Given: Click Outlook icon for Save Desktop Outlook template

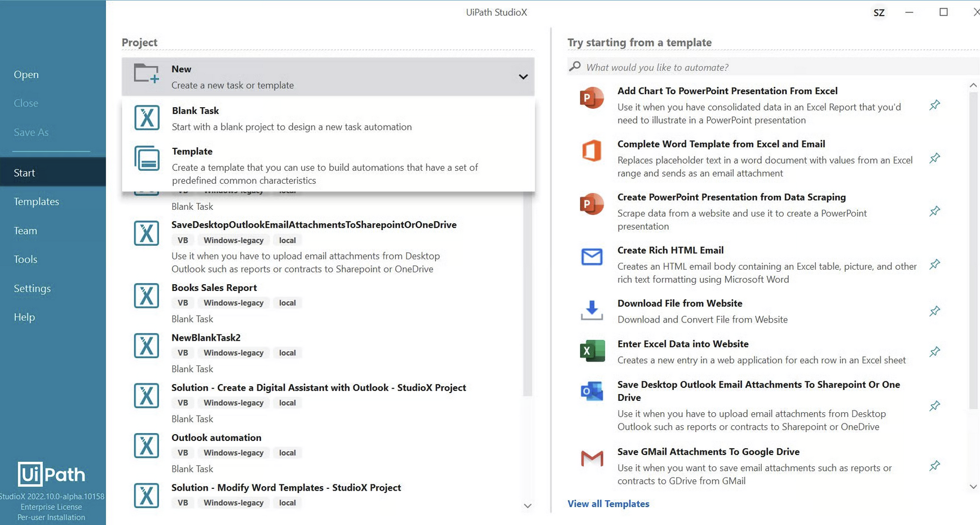Looking at the screenshot, I should coord(591,391).
